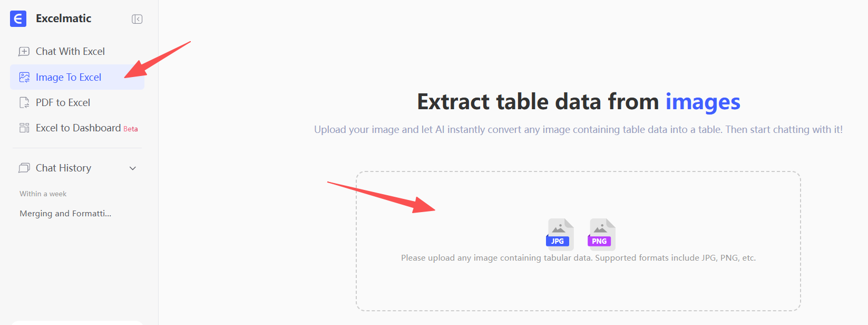Click the Excel to Dashboard icon
The height and width of the screenshot is (325, 868).
tap(24, 128)
